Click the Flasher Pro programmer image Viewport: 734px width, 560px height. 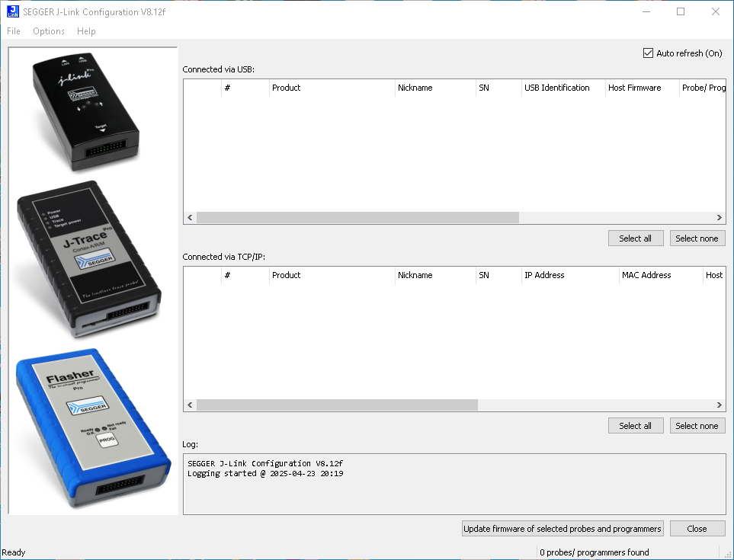pyautogui.click(x=94, y=428)
